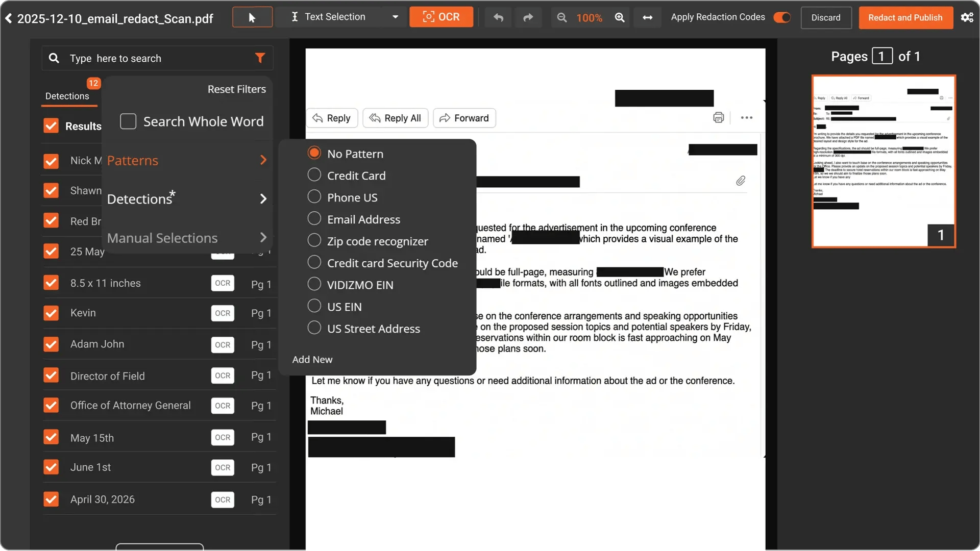Click the 100% zoom level value
Viewport: 980px width, 551px height.
click(x=590, y=18)
